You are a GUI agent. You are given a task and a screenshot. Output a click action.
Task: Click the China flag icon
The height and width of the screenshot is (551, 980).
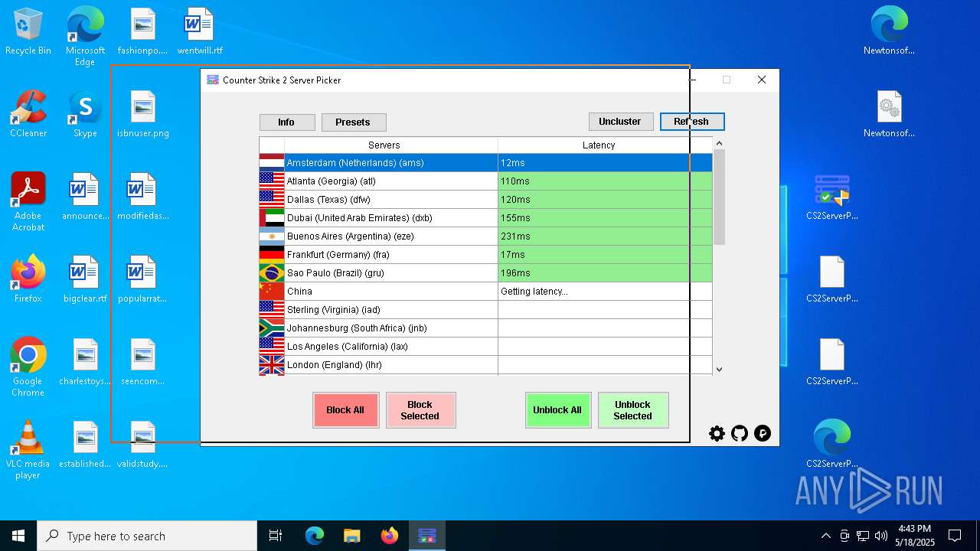point(272,292)
